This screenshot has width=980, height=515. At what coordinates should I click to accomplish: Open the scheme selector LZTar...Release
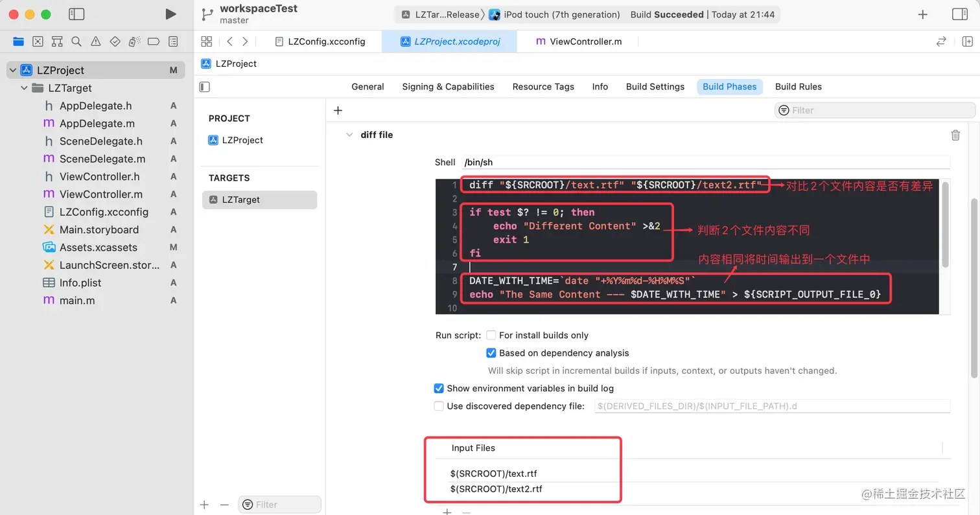tap(441, 14)
